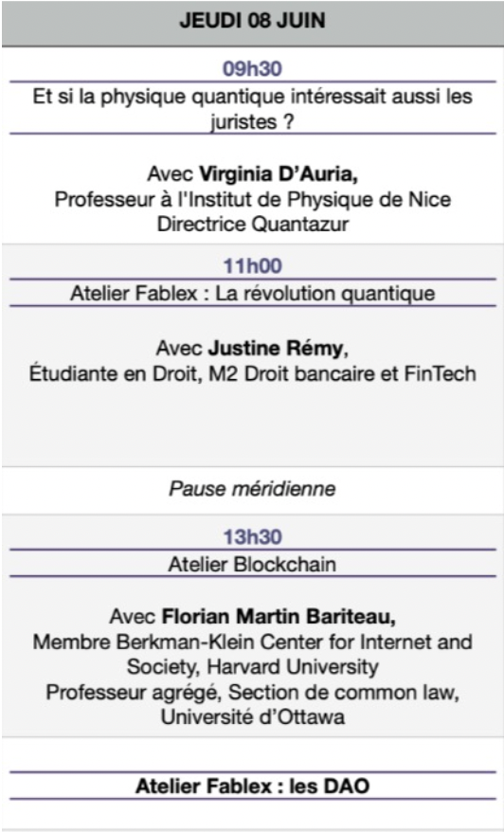
Task: Click the JEUDI 08 JUIN header
Action: tap(252, 21)
